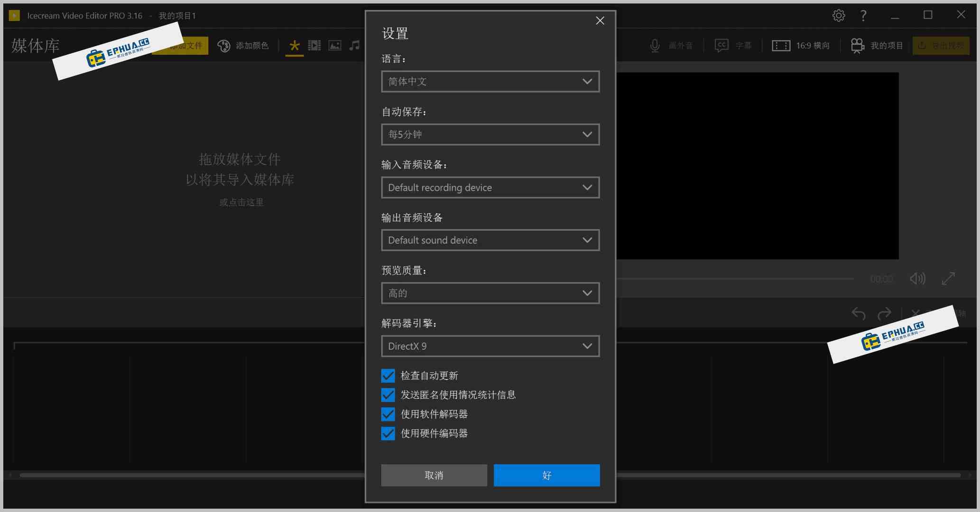
Task: Disable 发送匿名使用情况统计信息
Action: coord(388,395)
